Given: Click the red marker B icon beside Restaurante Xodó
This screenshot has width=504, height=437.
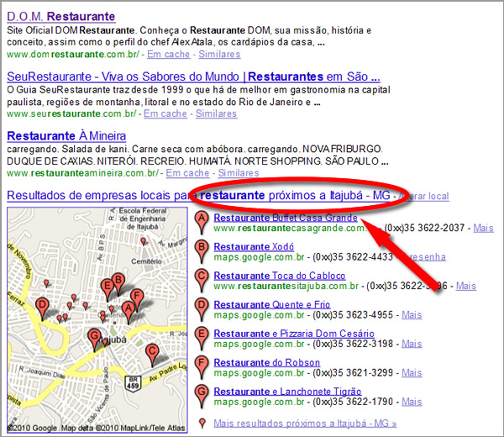Looking at the screenshot, I should pos(201,250).
